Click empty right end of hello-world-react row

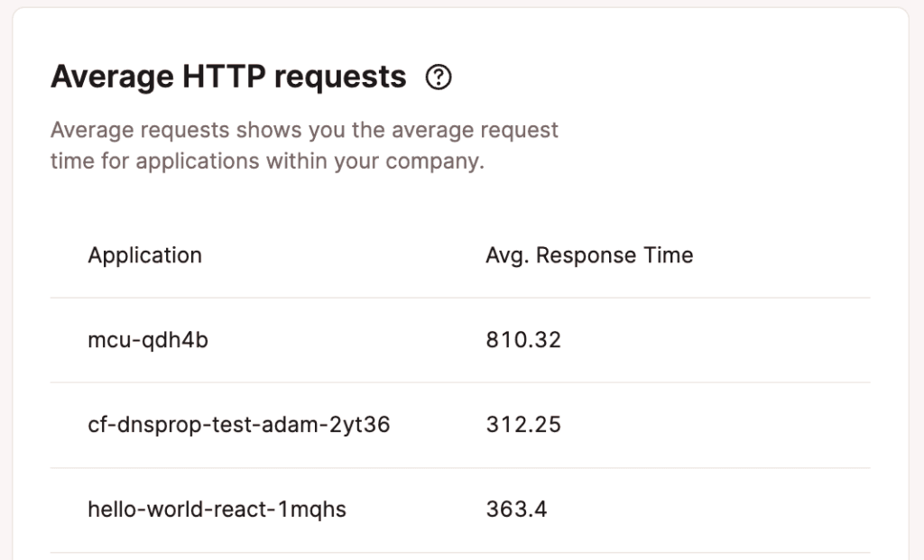794,510
